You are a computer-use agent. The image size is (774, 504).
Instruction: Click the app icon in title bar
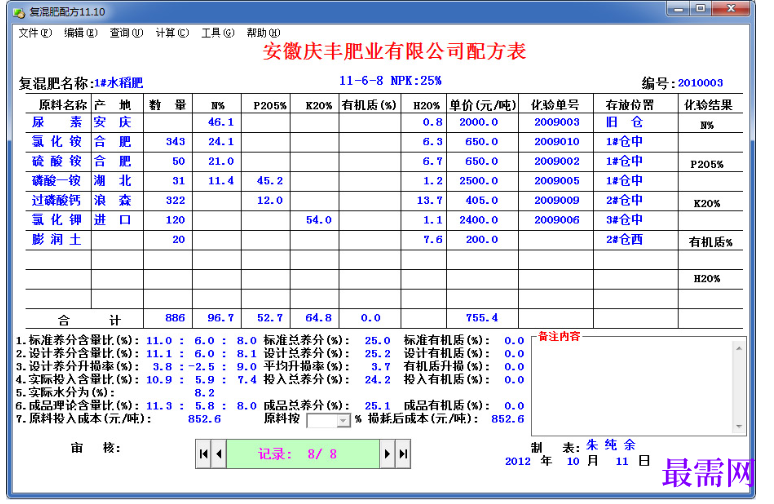pos(19,12)
